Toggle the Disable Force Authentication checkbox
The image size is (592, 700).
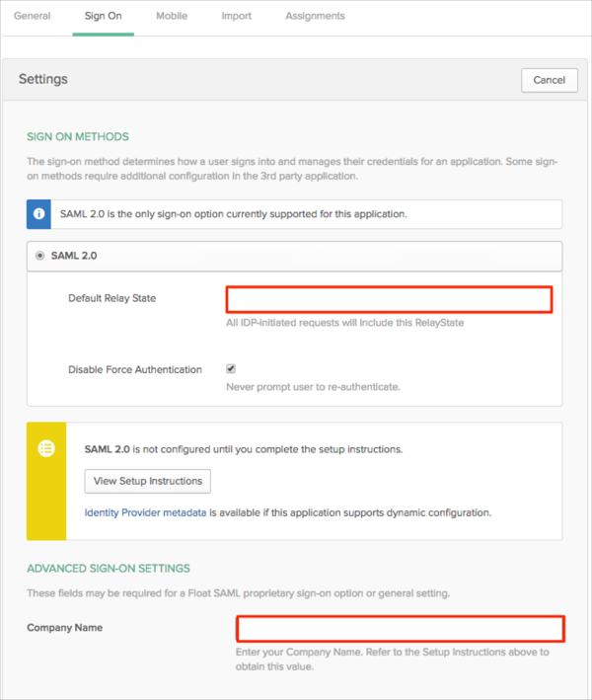coord(231,369)
